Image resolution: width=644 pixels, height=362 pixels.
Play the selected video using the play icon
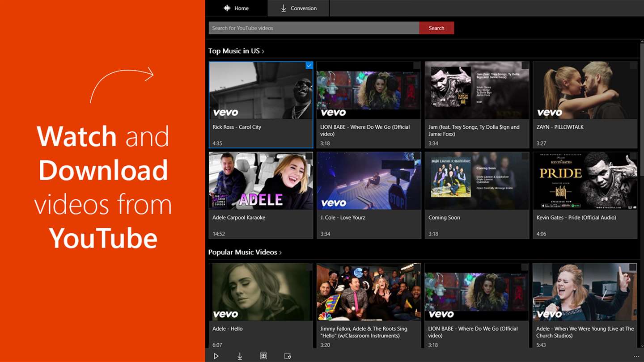[216, 356]
